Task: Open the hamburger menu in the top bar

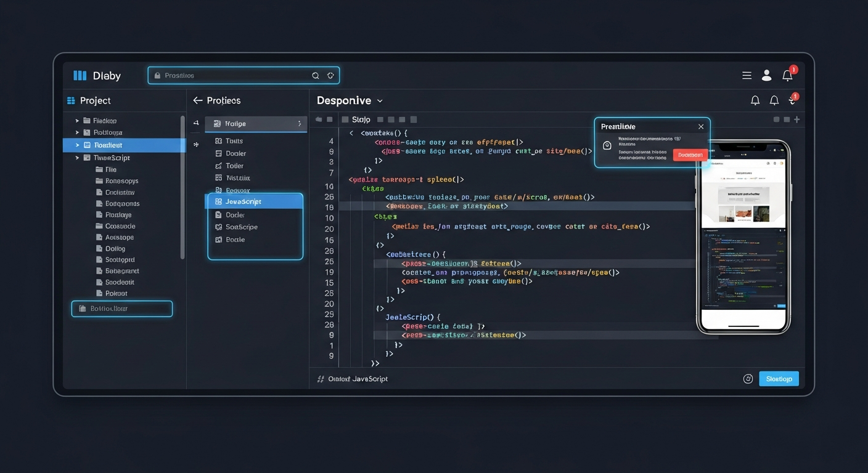Action: [747, 75]
